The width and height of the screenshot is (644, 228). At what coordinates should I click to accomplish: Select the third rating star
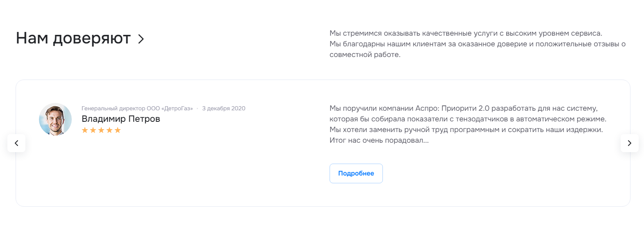click(101, 130)
